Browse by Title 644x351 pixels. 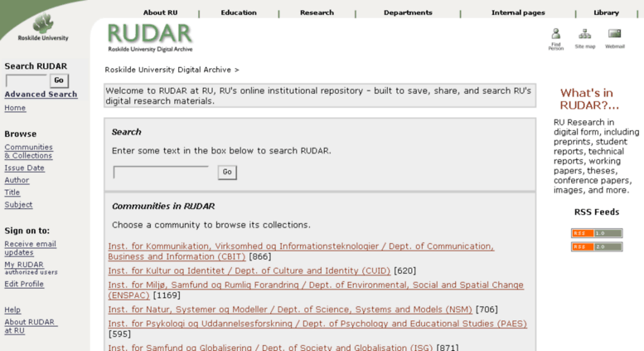point(12,193)
